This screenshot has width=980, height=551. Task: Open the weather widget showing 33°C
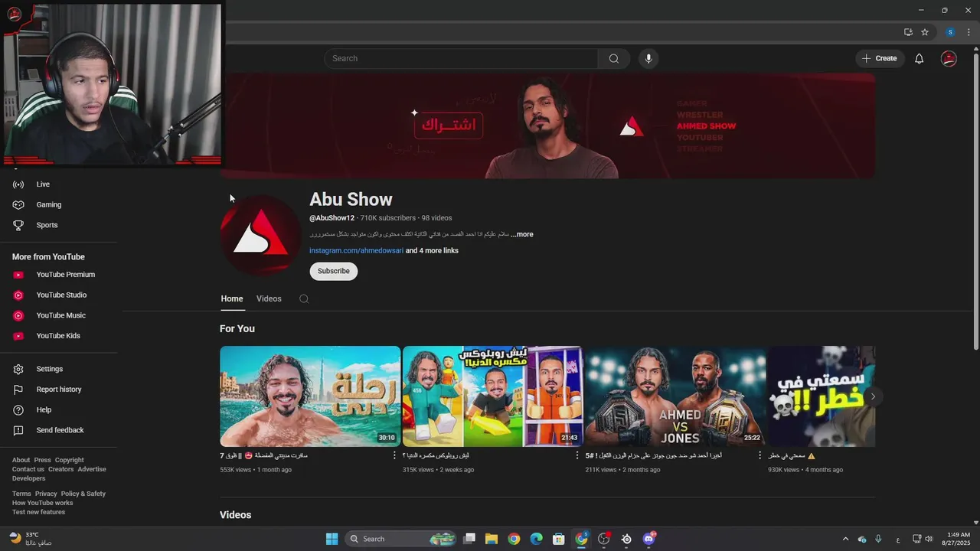pyautogui.click(x=31, y=539)
